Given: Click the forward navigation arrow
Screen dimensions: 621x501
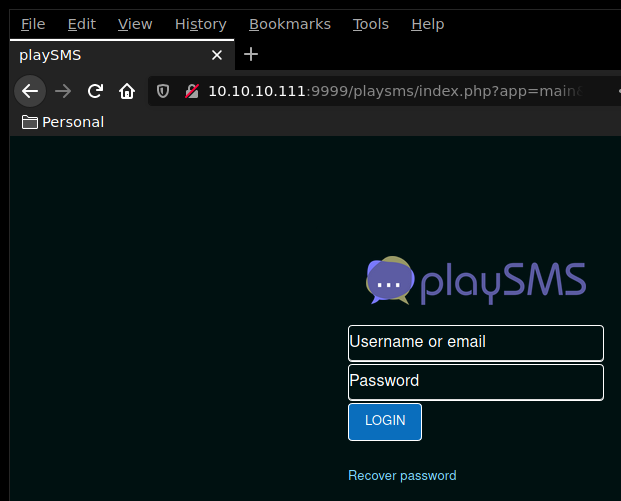Looking at the screenshot, I should [x=63, y=91].
